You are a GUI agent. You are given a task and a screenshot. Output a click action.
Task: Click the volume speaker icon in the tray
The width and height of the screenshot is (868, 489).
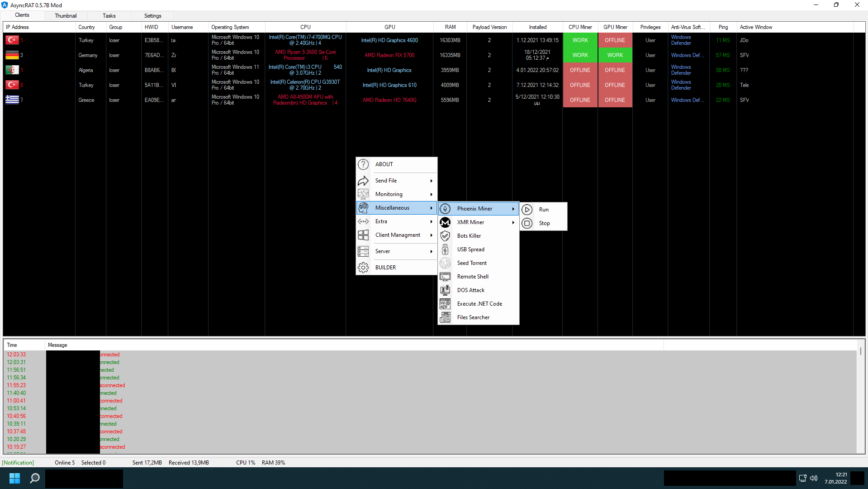point(814,478)
